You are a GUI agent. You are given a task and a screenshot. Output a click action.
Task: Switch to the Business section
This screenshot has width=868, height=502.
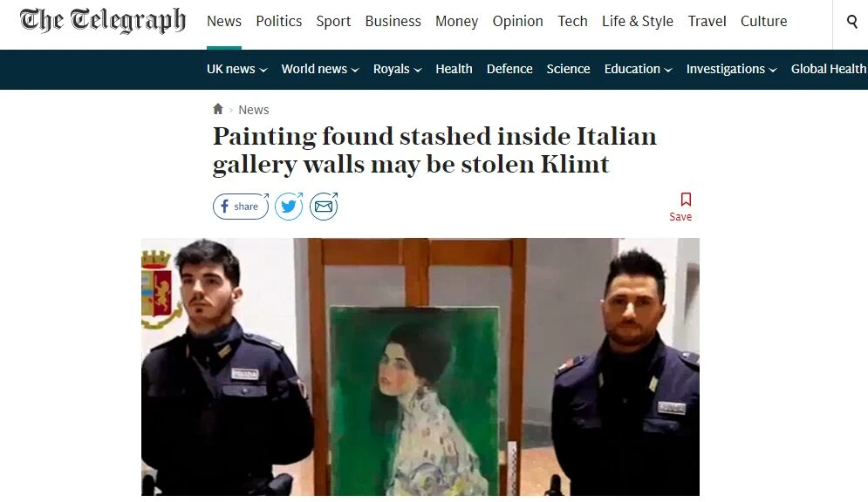coord(393,21)
